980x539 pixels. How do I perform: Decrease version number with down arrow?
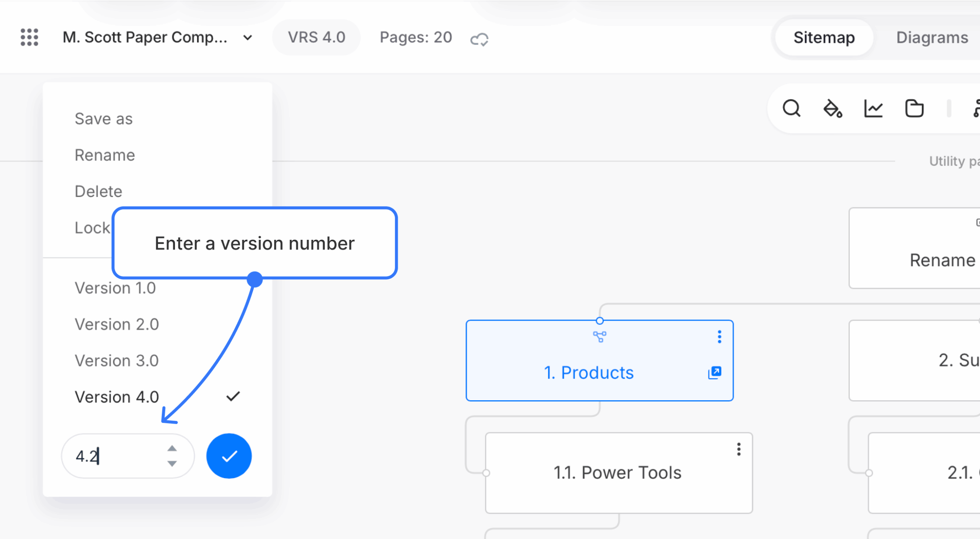(172, 464)
